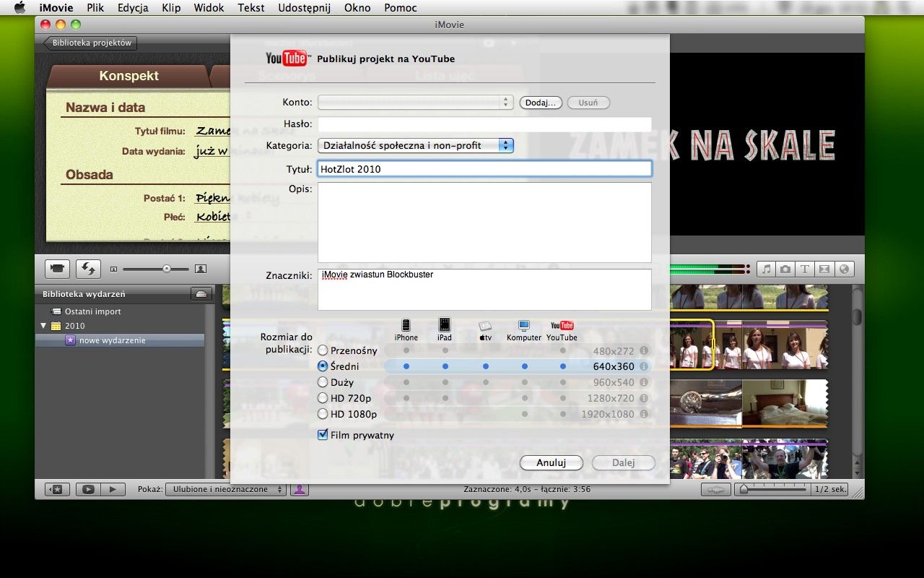Uncheck the Film prywatny checkbox
The height and width of the screenshot is (578, 924).
[x=322, y=434]
